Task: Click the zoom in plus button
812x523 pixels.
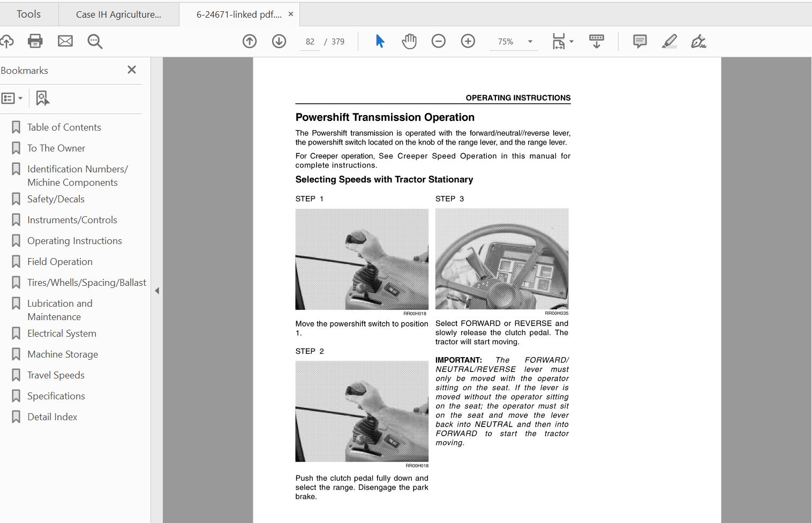Action: tap(468, 41)
